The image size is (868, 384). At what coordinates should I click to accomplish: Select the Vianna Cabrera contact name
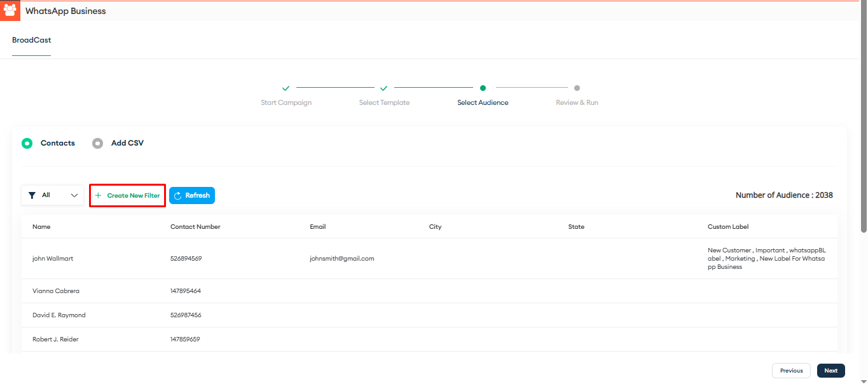[x=56, y=291]
